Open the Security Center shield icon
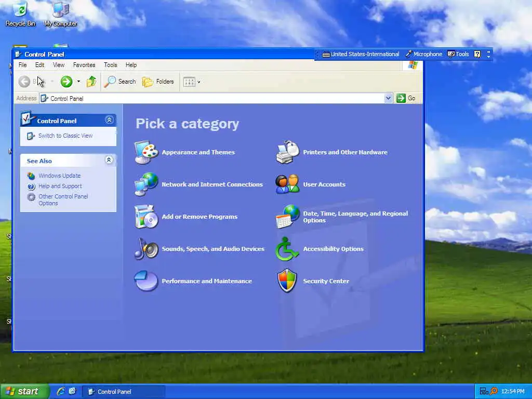Image resolution: width=532 pixels, height=399 pixels. tap(287, 281)
